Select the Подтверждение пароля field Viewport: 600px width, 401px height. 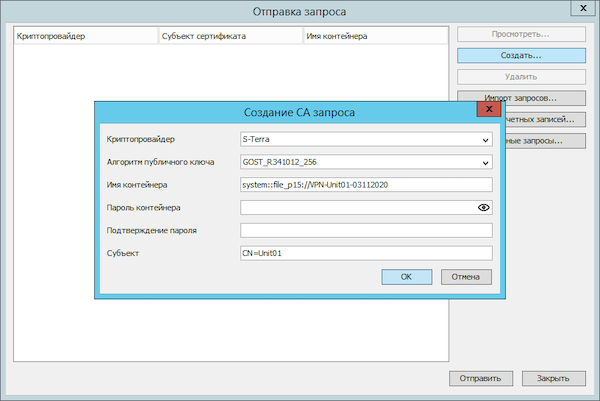(366, 230)
